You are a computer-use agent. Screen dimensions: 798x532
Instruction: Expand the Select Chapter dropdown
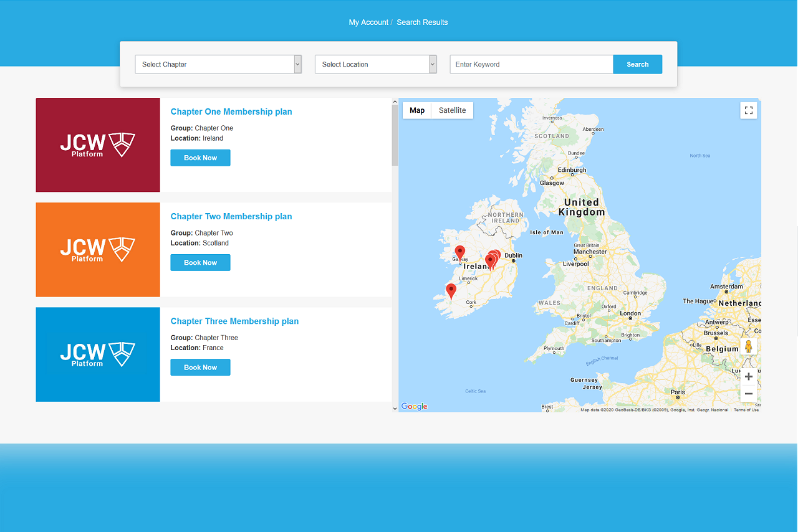(x=218, y=64)
